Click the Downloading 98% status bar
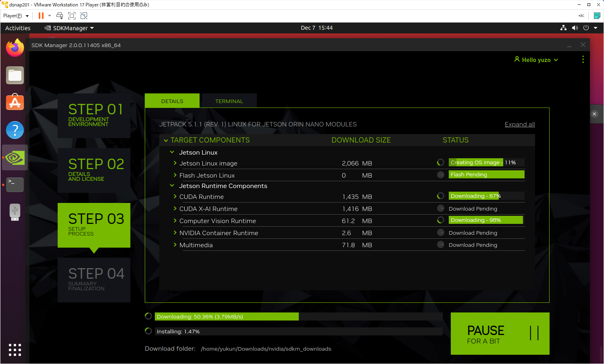Viewport: 604px width, 364px height. click(x=487, y=220)
